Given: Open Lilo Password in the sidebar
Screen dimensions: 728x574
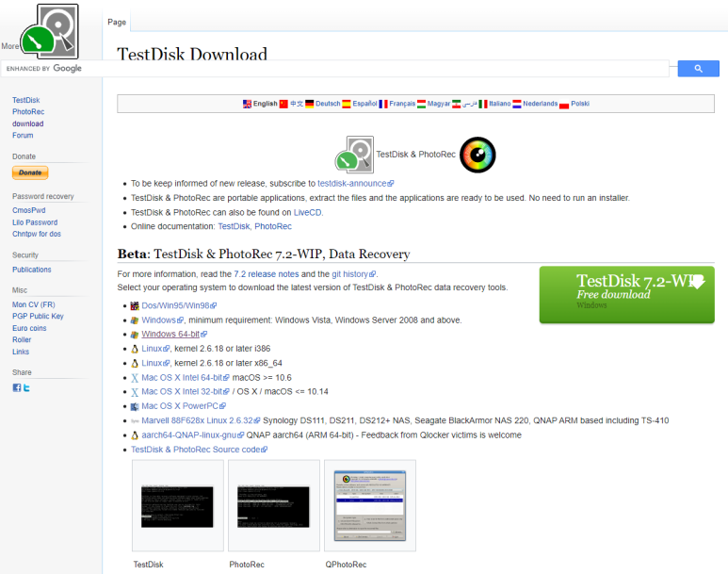Looking at the screenshot, I should (35, 222).
